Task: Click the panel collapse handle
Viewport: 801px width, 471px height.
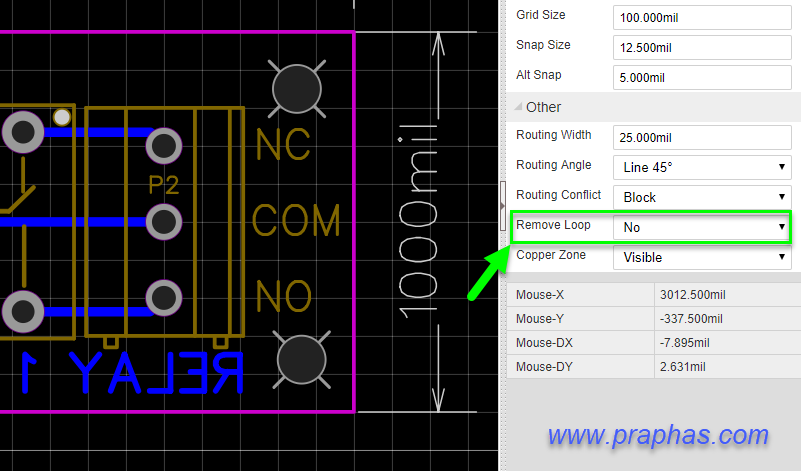Action: 503,206
